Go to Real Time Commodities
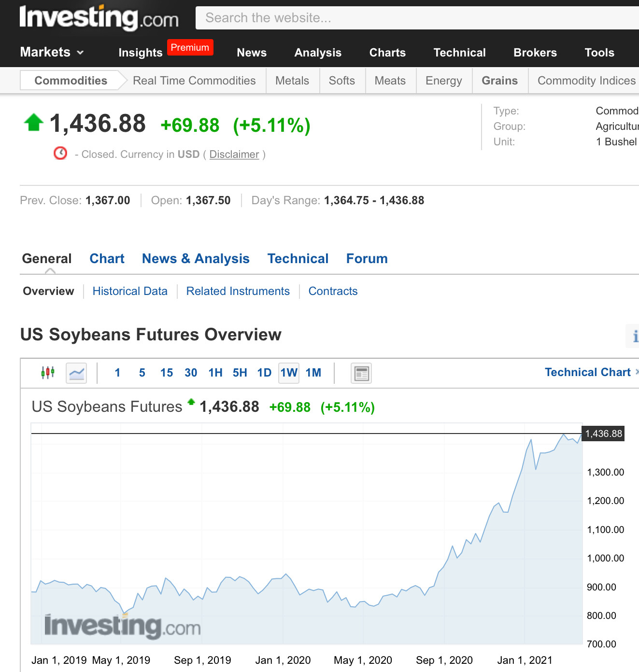The width and height of the screenshot is (639, 672). point(194,81)
